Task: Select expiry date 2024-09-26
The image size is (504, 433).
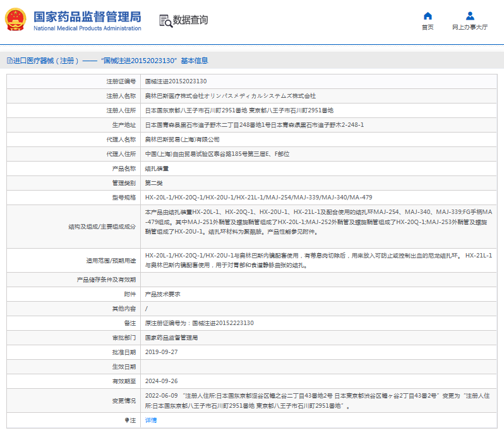Action: 161,381
